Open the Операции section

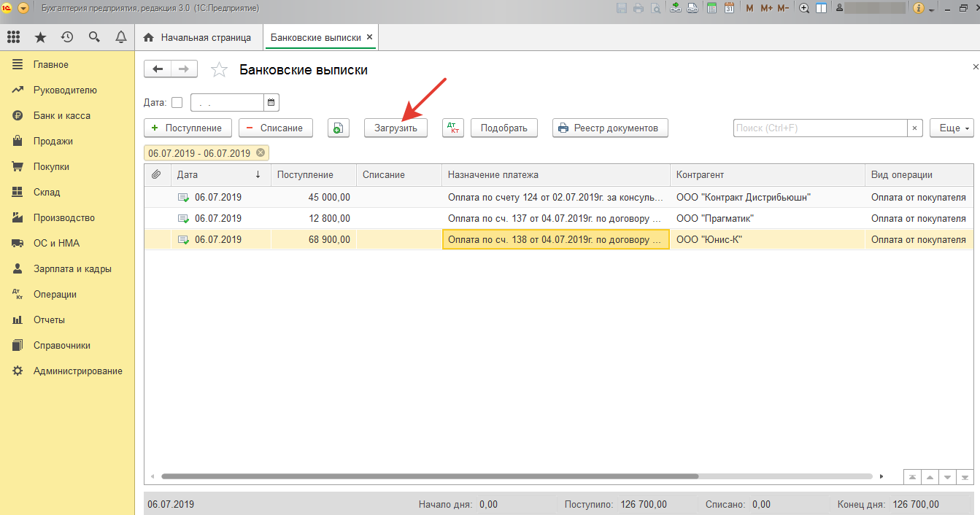coord(67,295)
